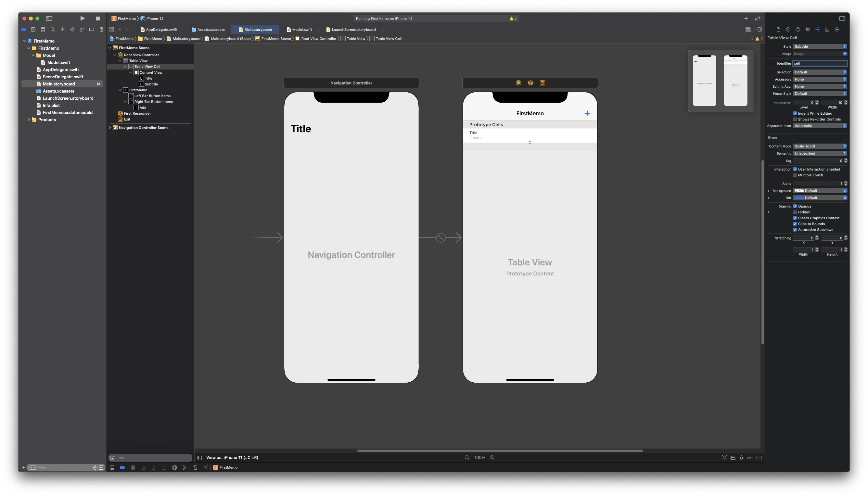Enable Shows Re-order Controls checkbox
Screen dimensions: 868x496
pyautogui.click(x=795, y=119)
